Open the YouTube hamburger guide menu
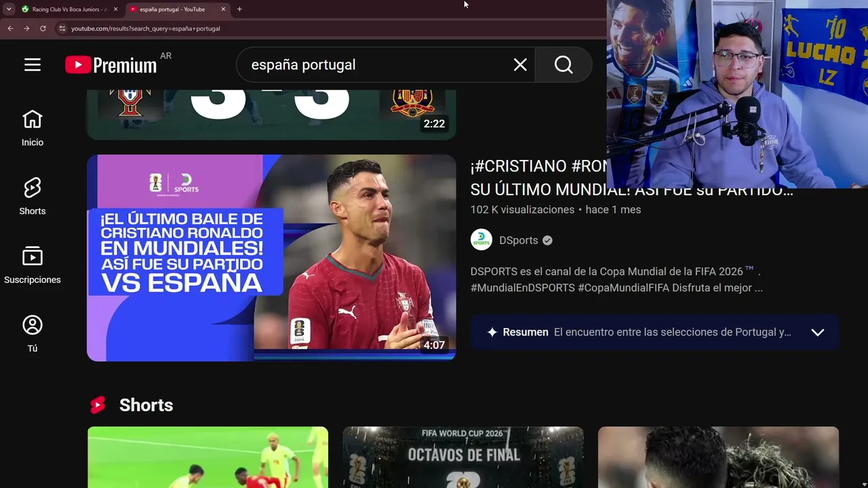The image size is (868, 488). [33, 64]
